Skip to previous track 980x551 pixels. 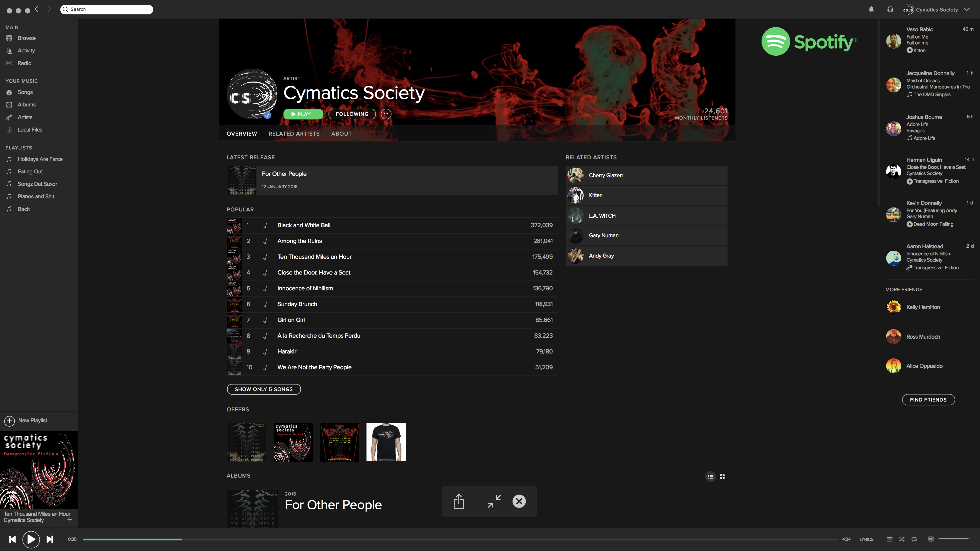point(12,539)
